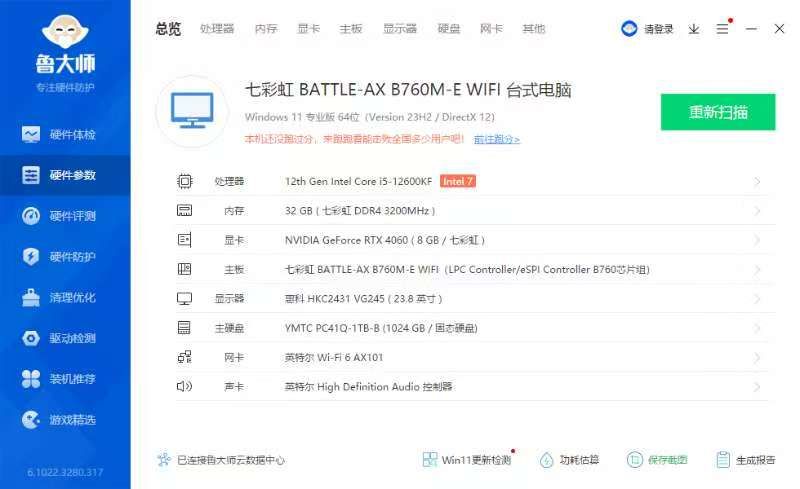Screen dimensions: 800x489
Task: Expand the 处理器 row chevron
Action: pos(757,182)
